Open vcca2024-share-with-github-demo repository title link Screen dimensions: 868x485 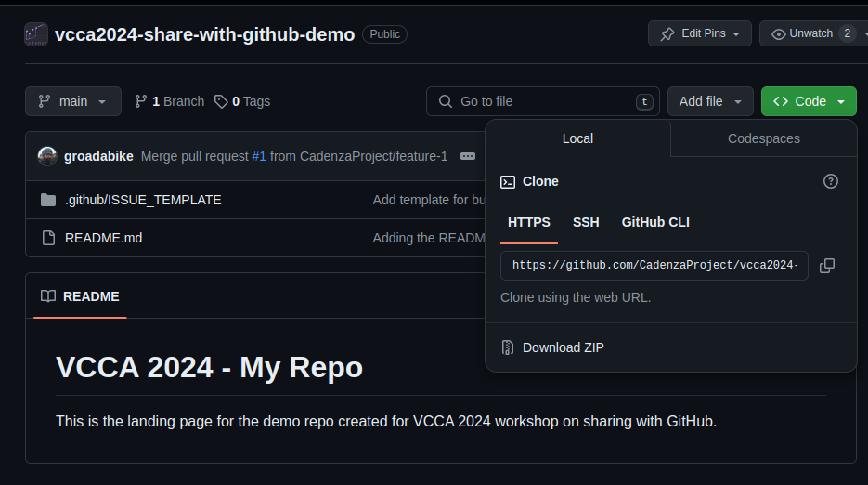click(205, 34)
